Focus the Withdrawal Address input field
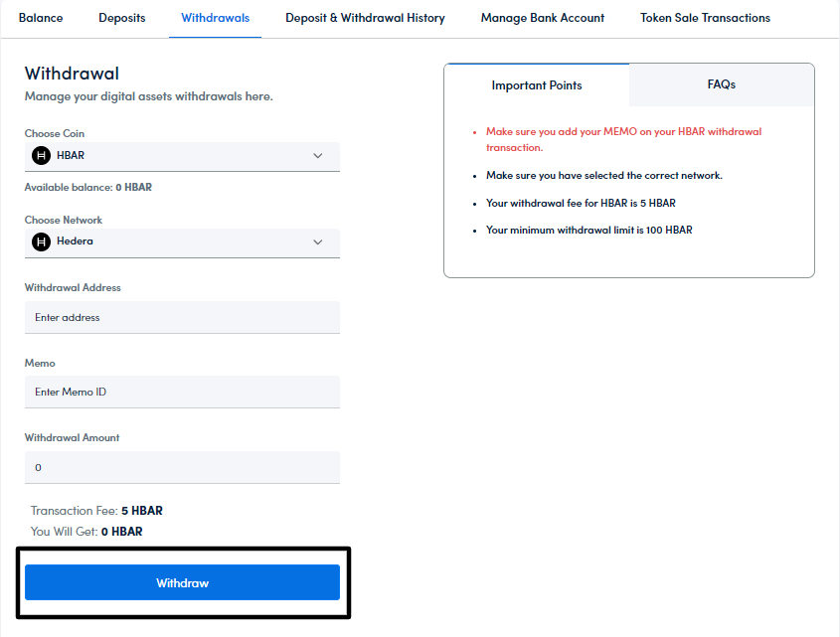The width and height of the screenshot is (840, 637). [x=182, y=318]
